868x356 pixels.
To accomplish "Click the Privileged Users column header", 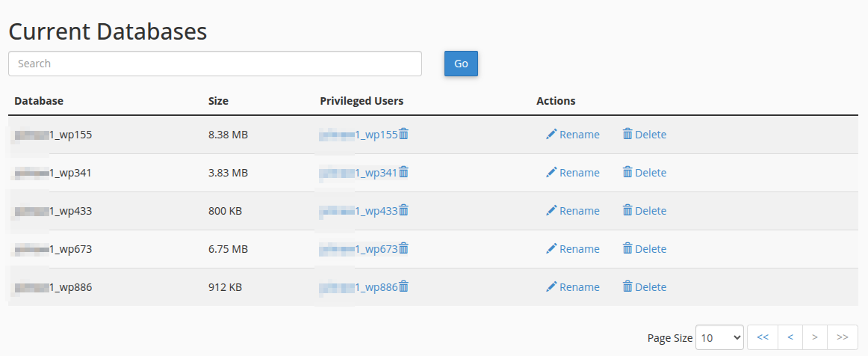I will coord(362,101).
